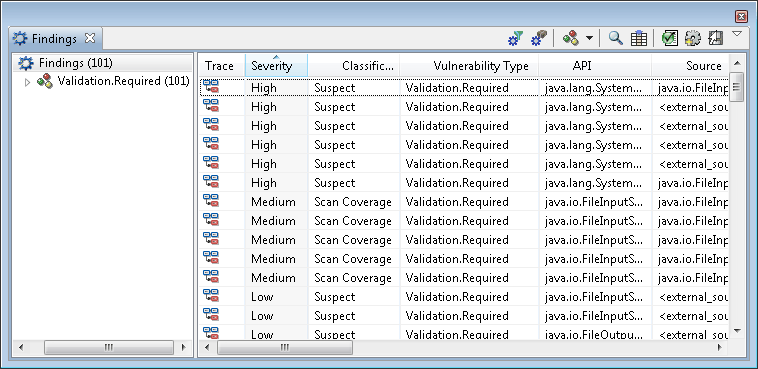The height and width of the screenshot is (369, 758).
Task: Click the vertical scrollbar down arrow
Action: (737, 331)
